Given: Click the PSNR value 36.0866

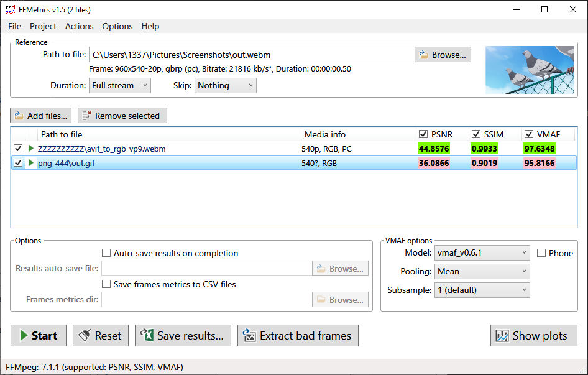Looking at the screenshot, I should [x=434, y=163].
